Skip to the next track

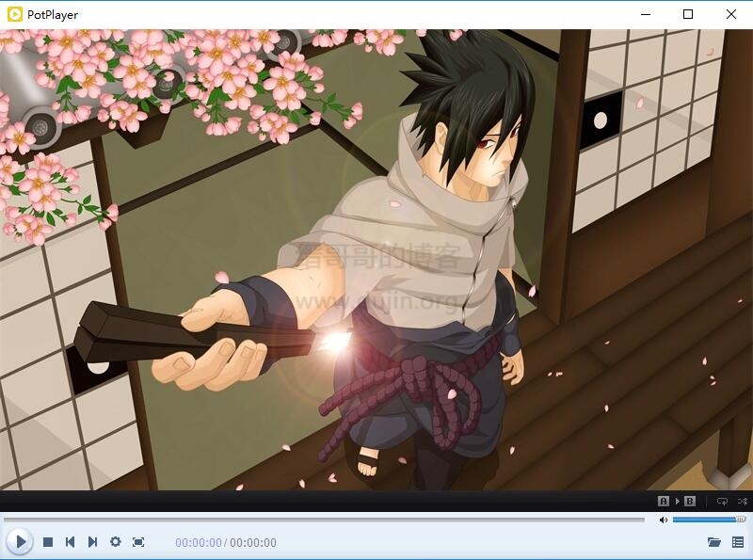pyautogui.click(x=92, y=542)
